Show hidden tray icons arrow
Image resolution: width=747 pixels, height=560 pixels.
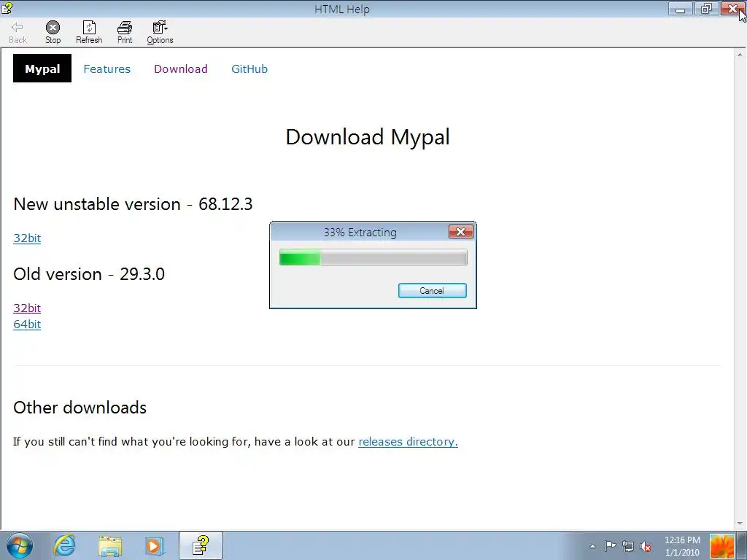(x=592, y=546)
